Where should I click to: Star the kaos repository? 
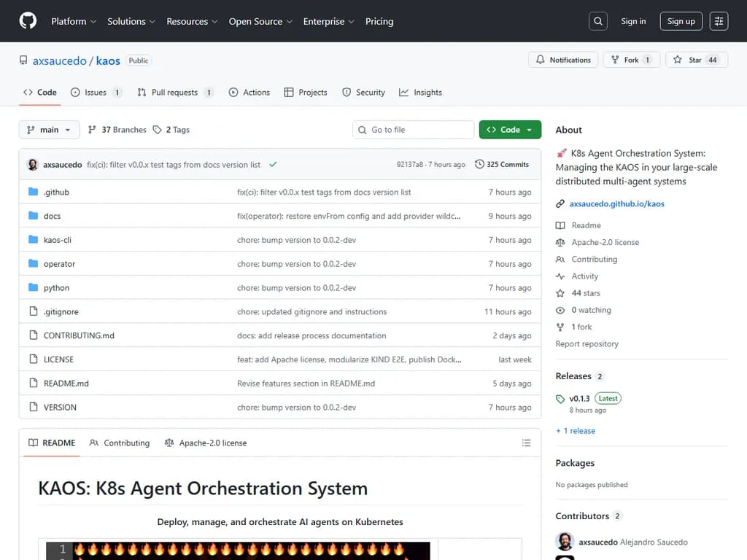click(692, 59)
